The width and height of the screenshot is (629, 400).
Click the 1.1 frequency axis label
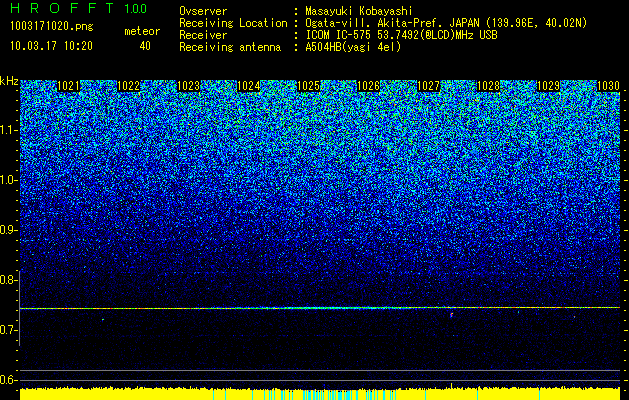8,130
